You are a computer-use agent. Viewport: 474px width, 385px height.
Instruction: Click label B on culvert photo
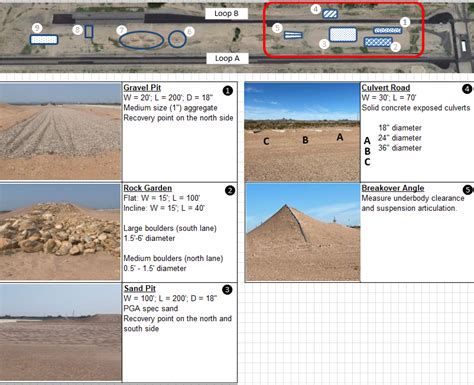[x=305, y=140]
